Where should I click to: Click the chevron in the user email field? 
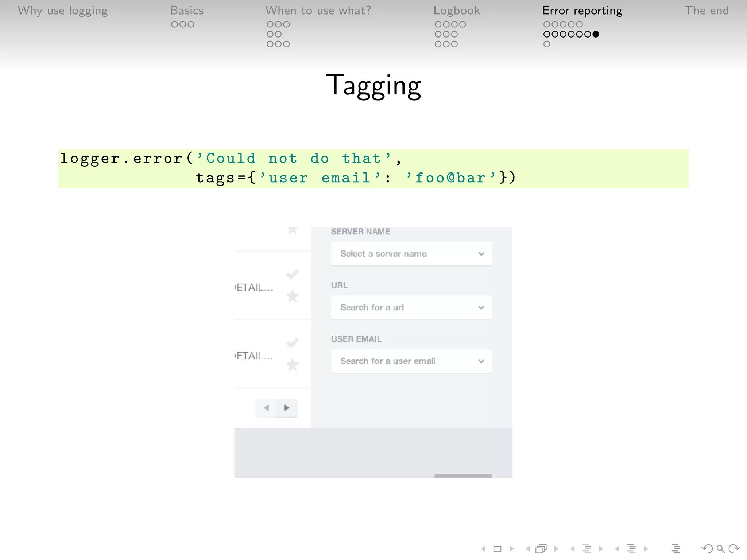pyautogui.click(x=481, y=362)
